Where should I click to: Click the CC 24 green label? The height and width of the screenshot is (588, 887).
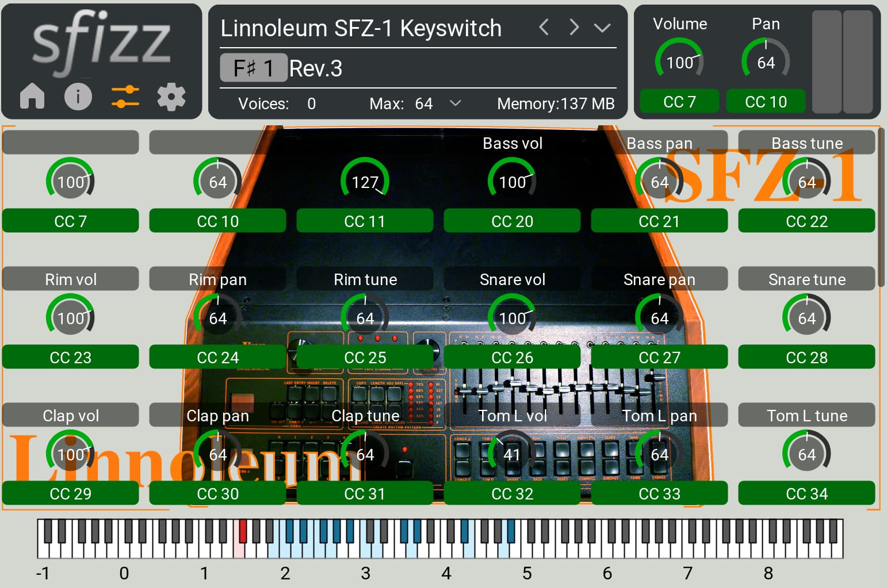(x=217, y=357)
